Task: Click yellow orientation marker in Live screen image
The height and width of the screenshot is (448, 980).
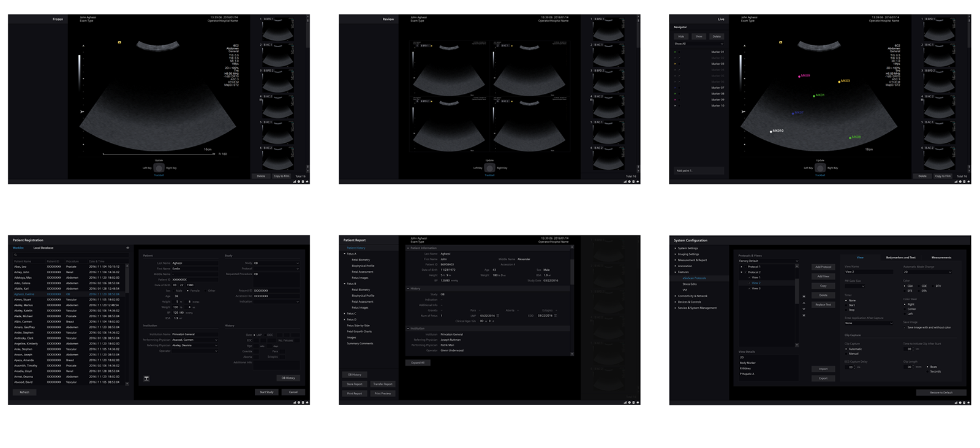Action: pyautogui.click(x=780, y=42)
